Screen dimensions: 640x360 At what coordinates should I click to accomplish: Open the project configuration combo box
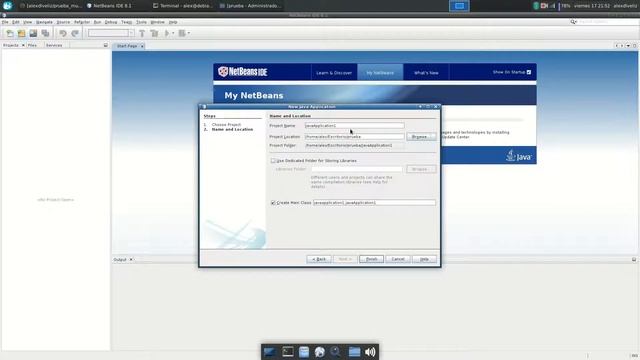pos(111,33)
